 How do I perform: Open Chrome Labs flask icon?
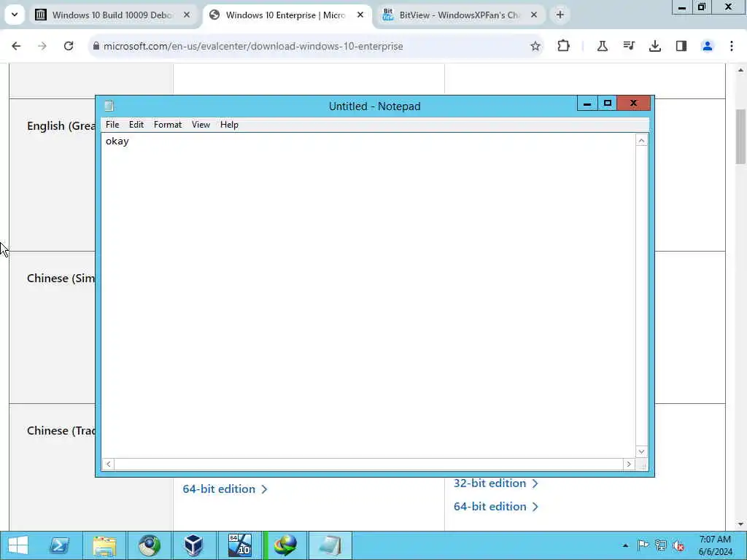602,46
